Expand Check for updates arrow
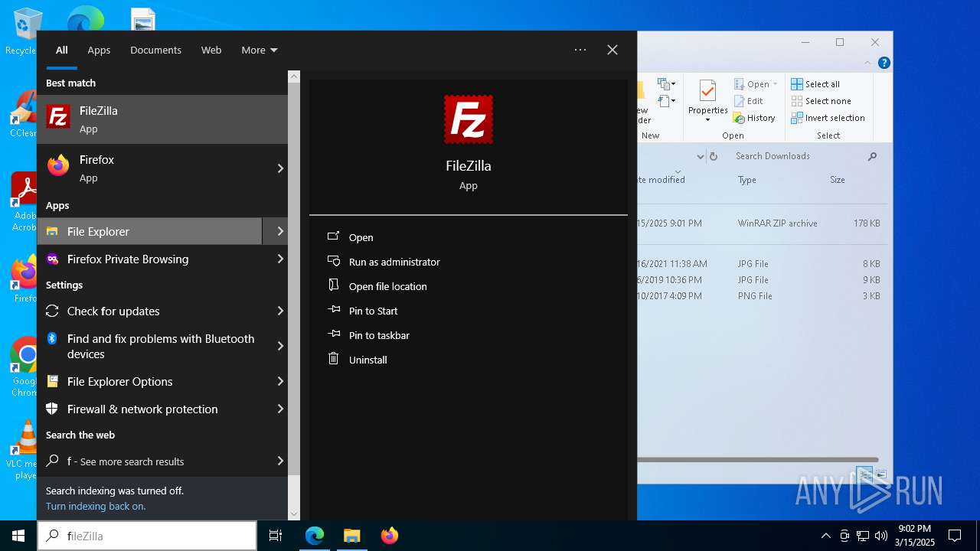The image size is (980, 551). (x=280, y=311)
